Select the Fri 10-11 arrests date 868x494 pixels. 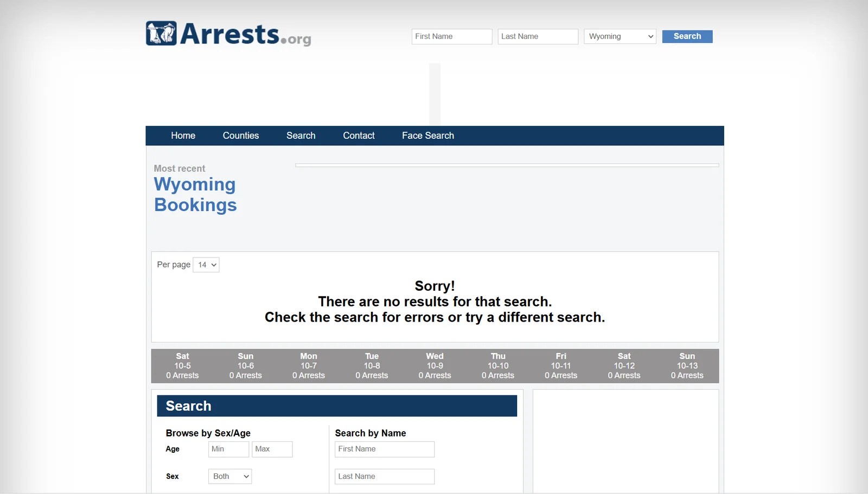click(561, 366)
